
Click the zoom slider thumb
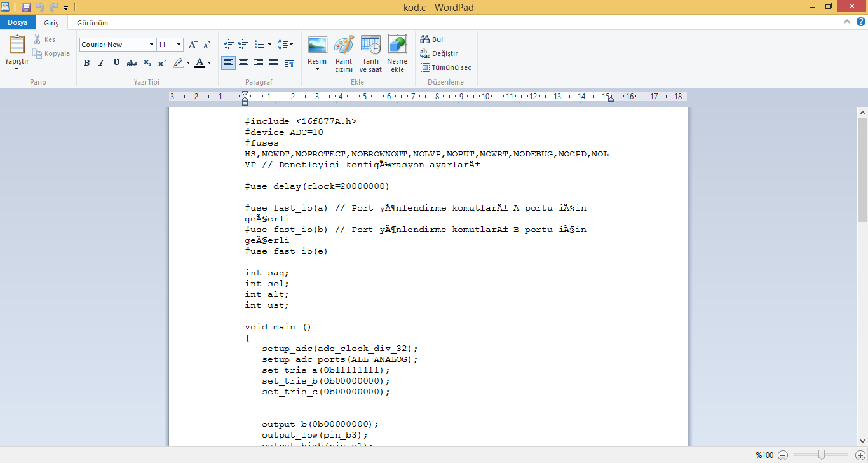pyautogui.click(x=822, y=455)
